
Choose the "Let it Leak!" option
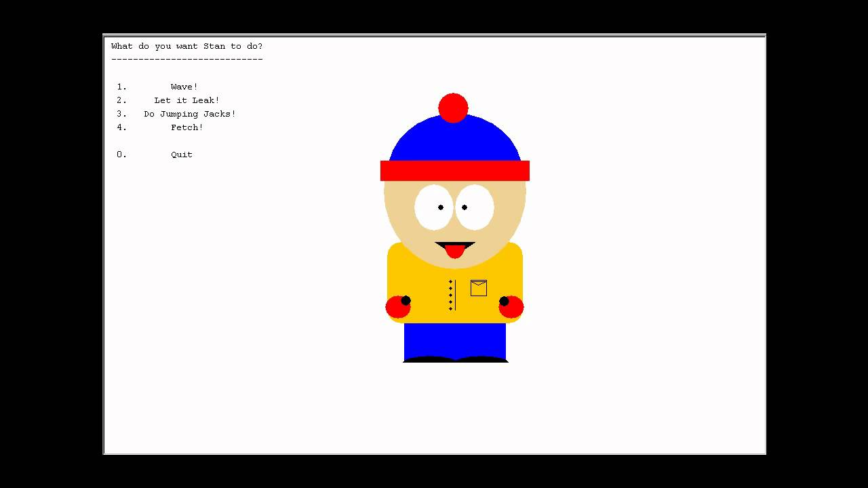(x=187, y=100)
